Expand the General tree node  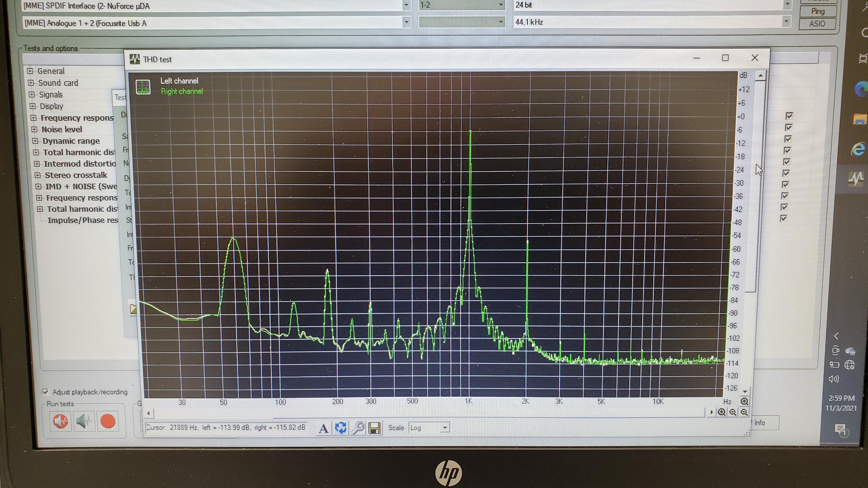pos(30,71)
